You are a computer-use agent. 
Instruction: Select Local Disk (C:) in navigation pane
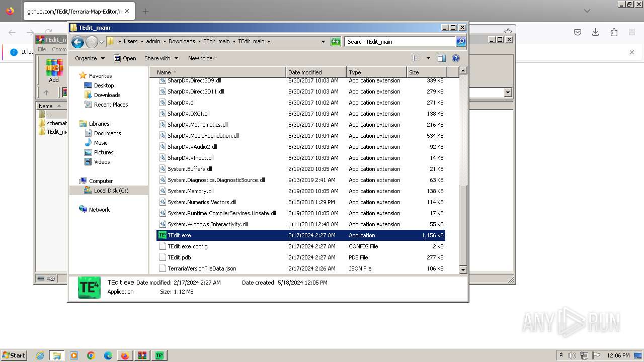(111, 191)
